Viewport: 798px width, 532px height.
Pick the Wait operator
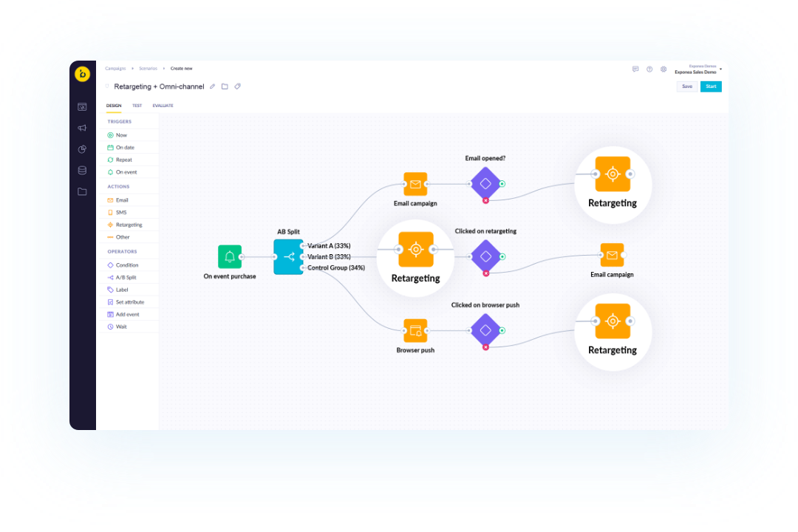[128, 327]
